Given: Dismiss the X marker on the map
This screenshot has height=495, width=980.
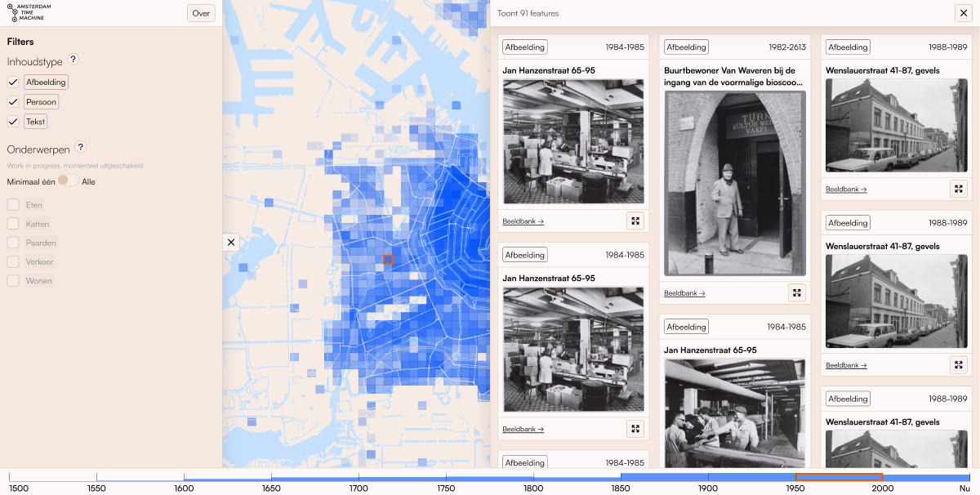Looking at the screenshot, I should (231, 242).
